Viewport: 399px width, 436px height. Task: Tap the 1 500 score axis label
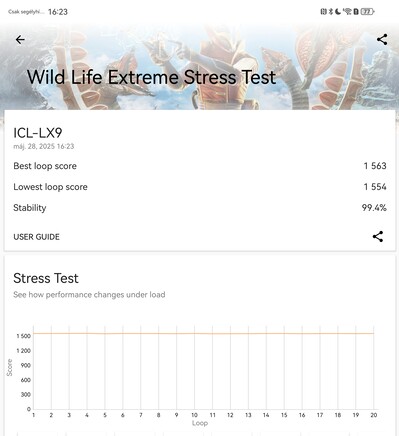pyautogui.click(x=24, y=336)
